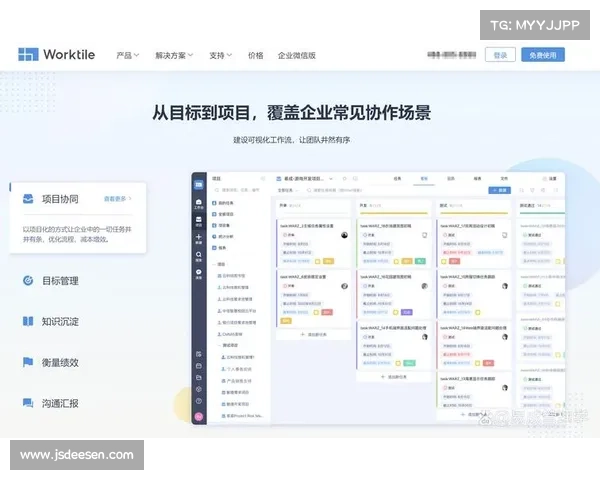This screenshot has width=600, height=480.
Task: Open status circle on first 开发 card
Action: coord(365,235)
